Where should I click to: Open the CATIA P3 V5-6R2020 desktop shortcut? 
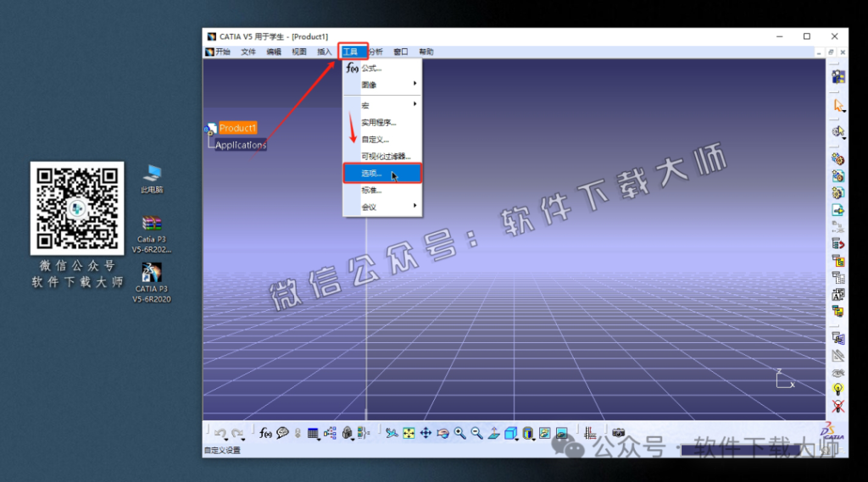pos(151,283)
